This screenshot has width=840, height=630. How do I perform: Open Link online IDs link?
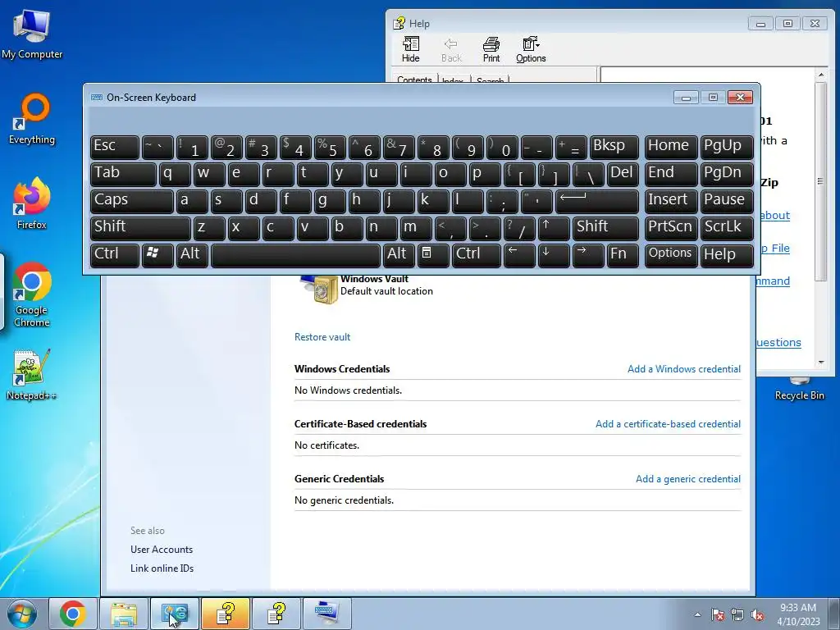tap(162, 568)
